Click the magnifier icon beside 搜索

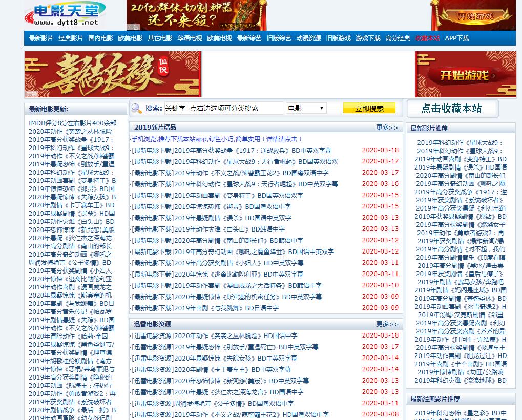pos(136,108)
